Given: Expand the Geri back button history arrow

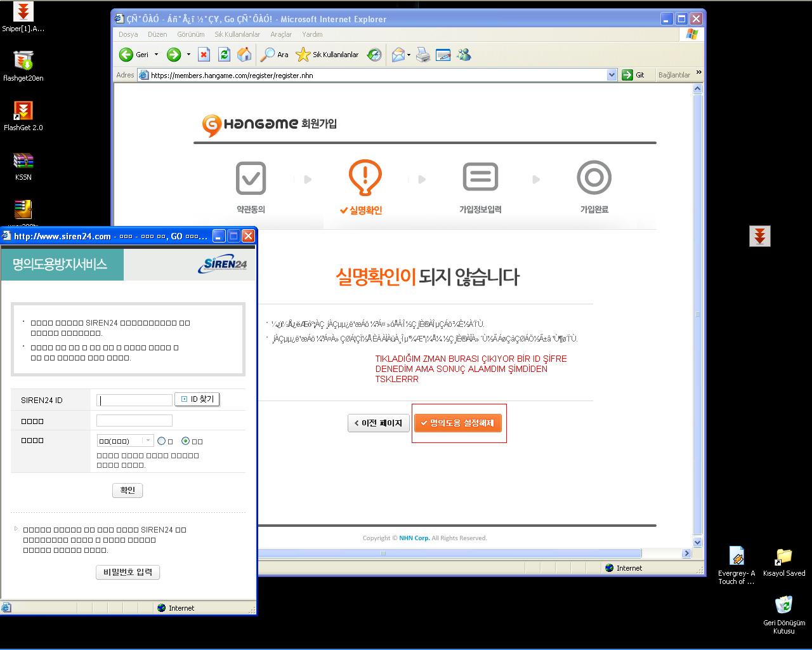Looking at the screenshot, I should 157,55.
